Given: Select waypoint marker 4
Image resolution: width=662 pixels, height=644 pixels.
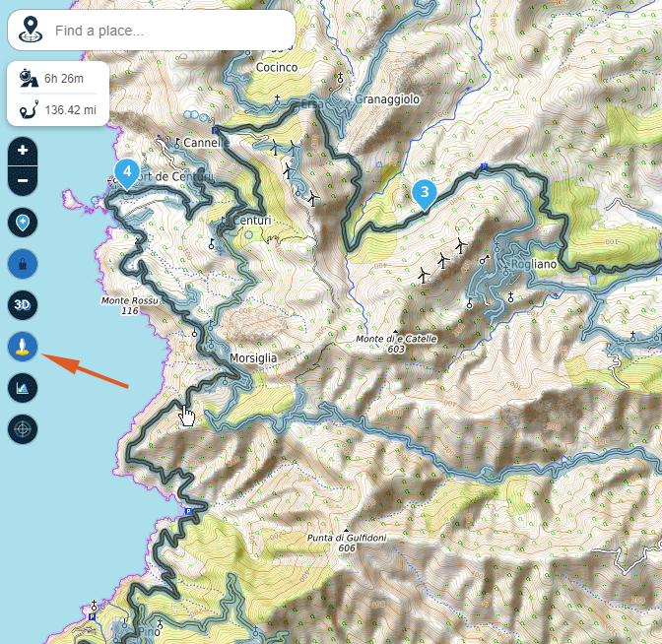Looking at the screenshot, I should (x=126, y=172).
